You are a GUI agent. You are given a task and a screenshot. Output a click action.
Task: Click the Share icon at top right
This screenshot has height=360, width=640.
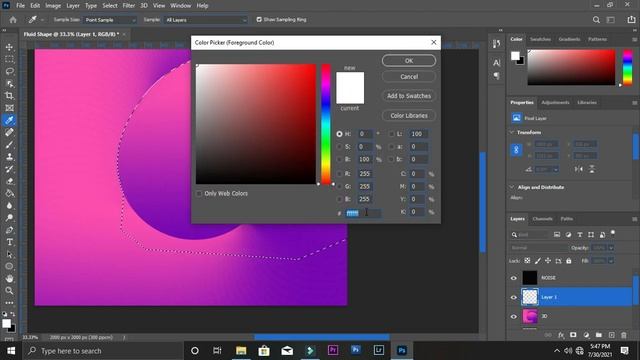631,20
